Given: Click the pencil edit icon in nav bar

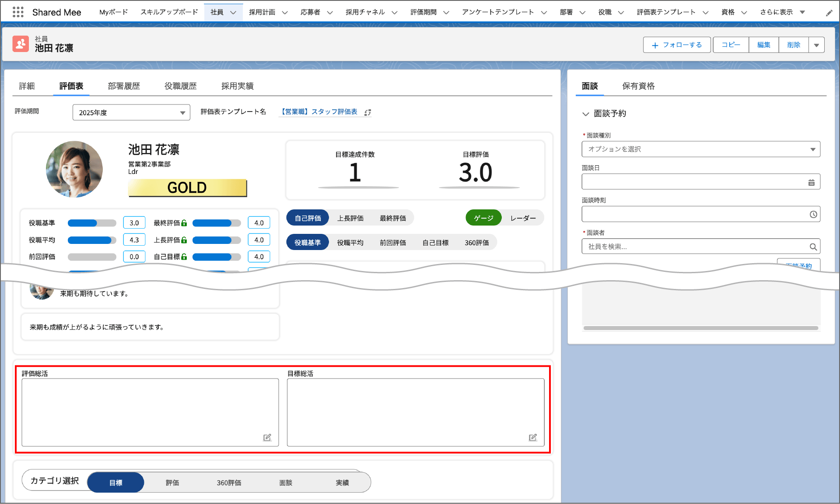Looking at the screenshot, I should [829, 13].
